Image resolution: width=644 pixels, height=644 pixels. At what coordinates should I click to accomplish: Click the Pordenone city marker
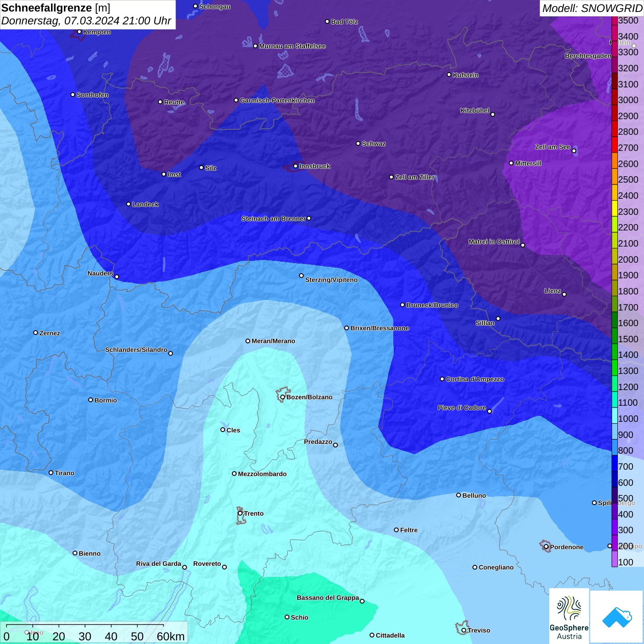[546, 547]
